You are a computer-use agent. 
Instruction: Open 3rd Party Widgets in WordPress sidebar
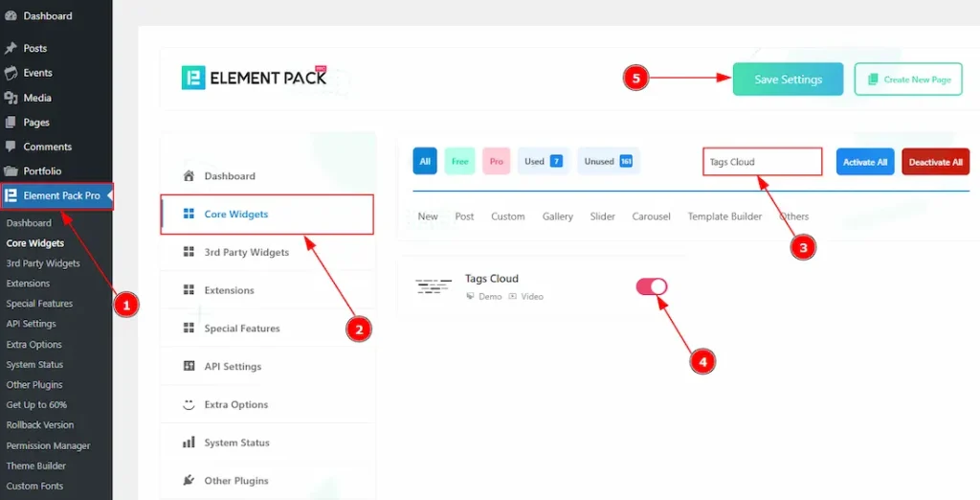pos(43,263)
